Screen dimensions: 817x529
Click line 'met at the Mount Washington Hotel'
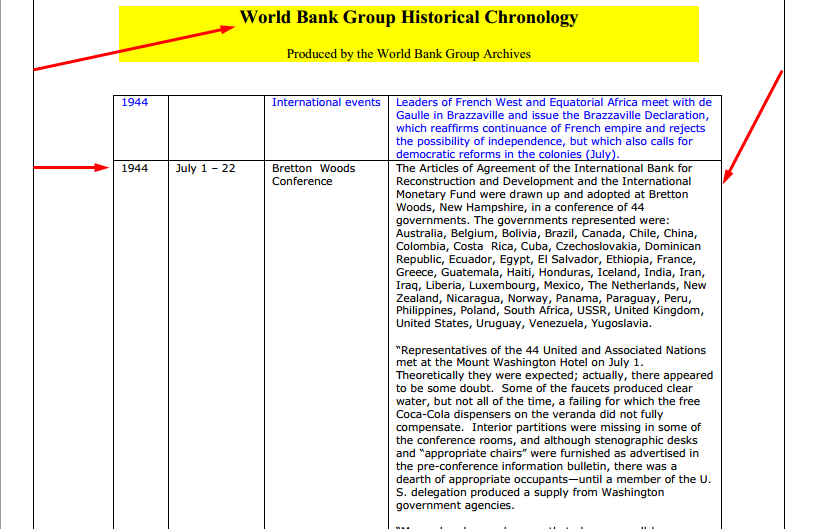[x=519, y=362]
